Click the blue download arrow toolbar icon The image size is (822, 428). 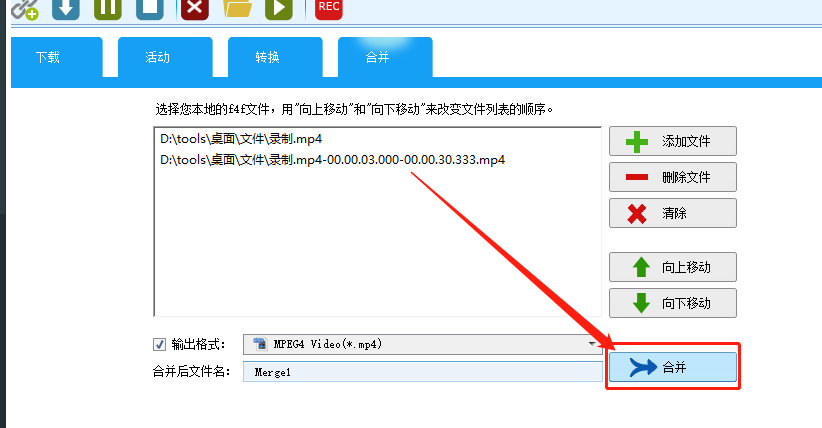point(66,9)
